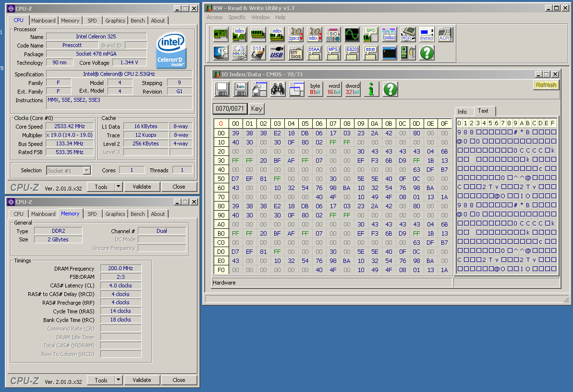Open the Memory index tool icon
The width and height of the screenshot is (573, 392).
(x=277, y=35)
